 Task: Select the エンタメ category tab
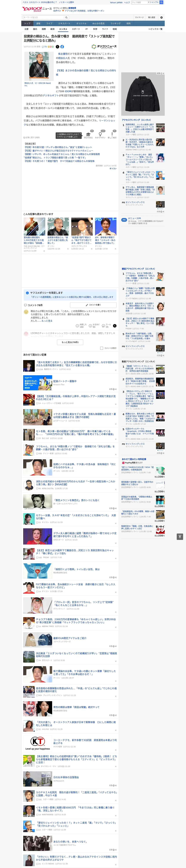click(x=63, y=29)
